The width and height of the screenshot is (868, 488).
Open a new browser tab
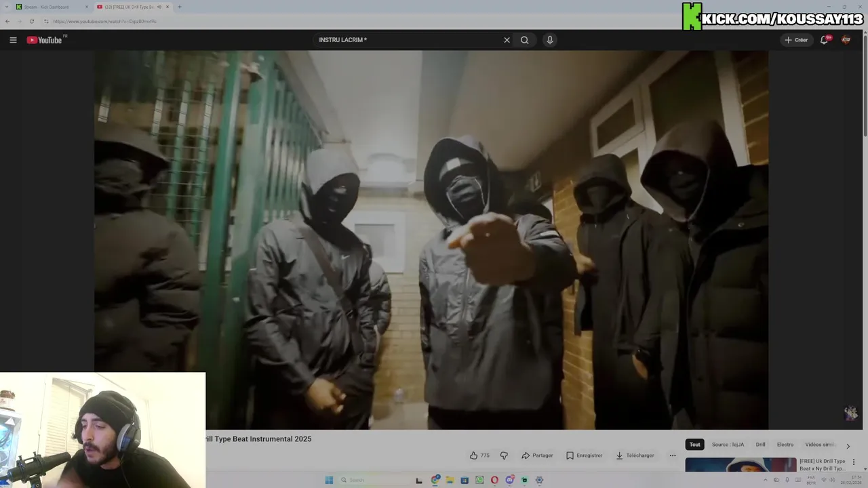click(x=179, y=7)
